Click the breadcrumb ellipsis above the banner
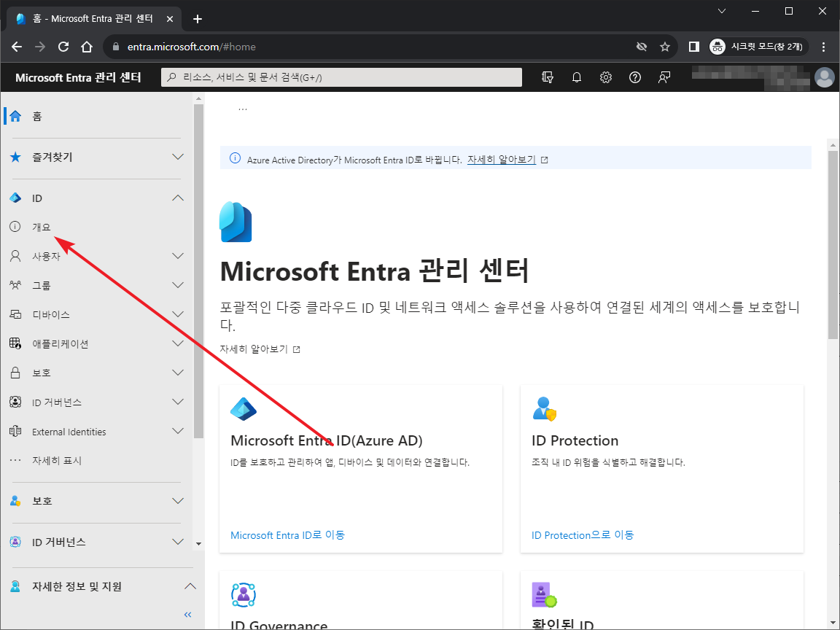The height and width of the screenshot is (630, 840). click(243, 109)
